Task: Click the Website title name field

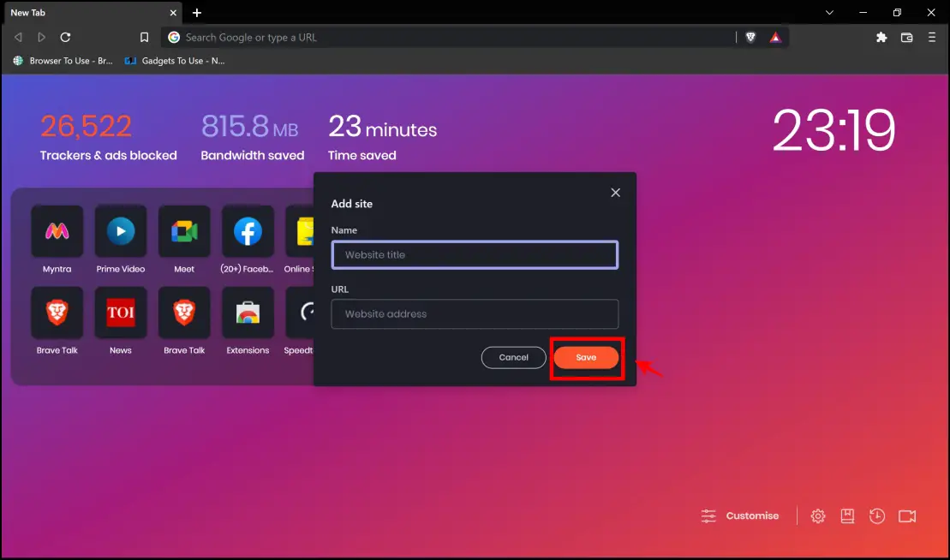Action: point(475,254)
